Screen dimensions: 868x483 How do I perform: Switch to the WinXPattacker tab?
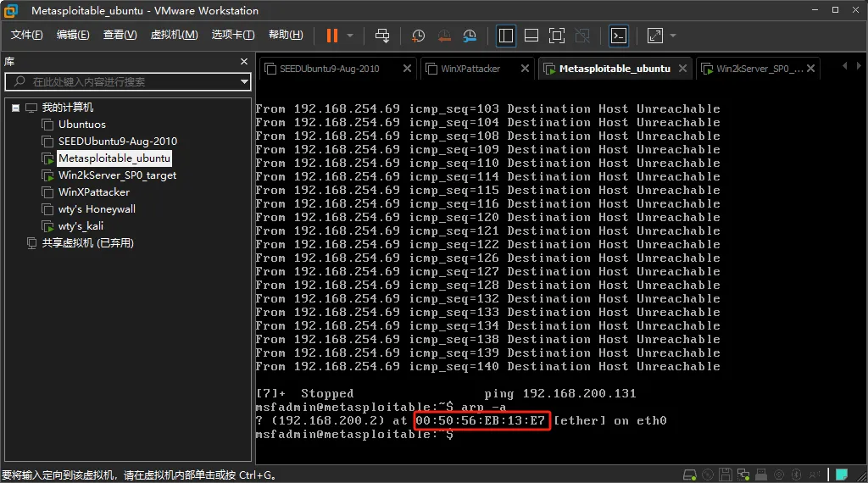click(x=470, y=69)
